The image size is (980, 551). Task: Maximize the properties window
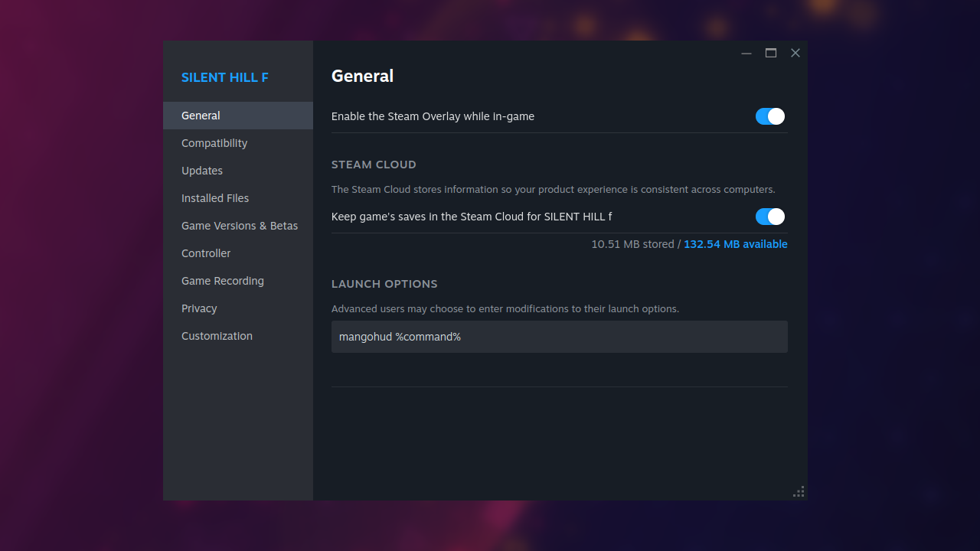click(770, 53)
